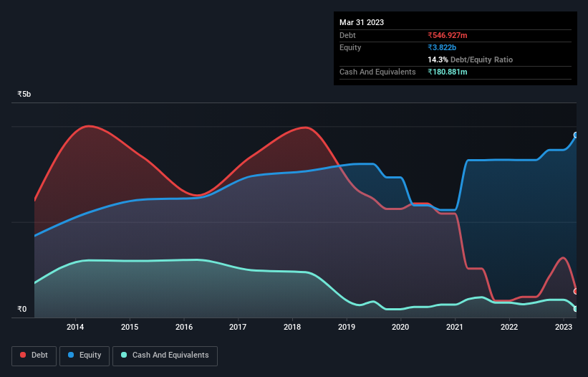The height and width of the screenshot is (377, 588).
Task: Click the 2021 x-axis label
Action: pos(455,327)
